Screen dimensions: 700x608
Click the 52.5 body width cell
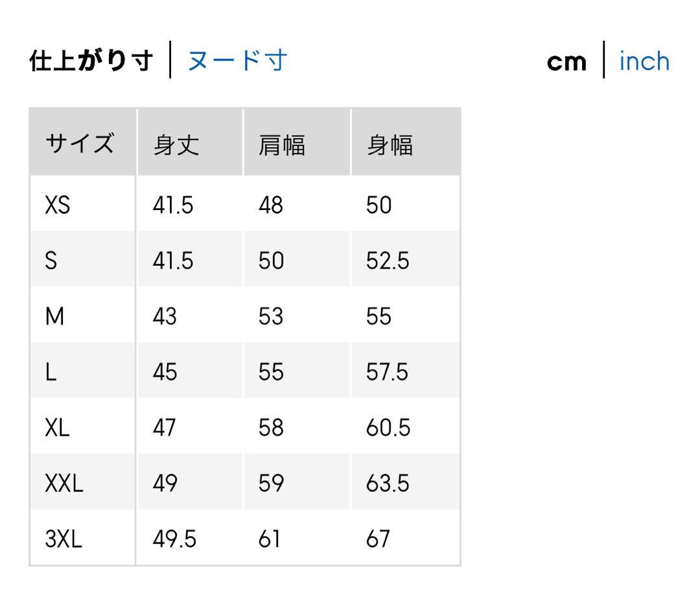pos(388,261)
